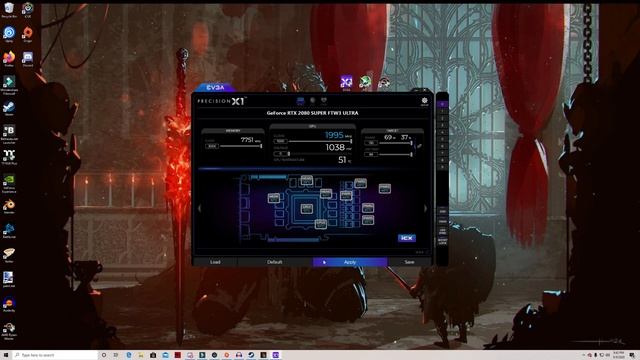Select profile slot 3

coord(442,125)
